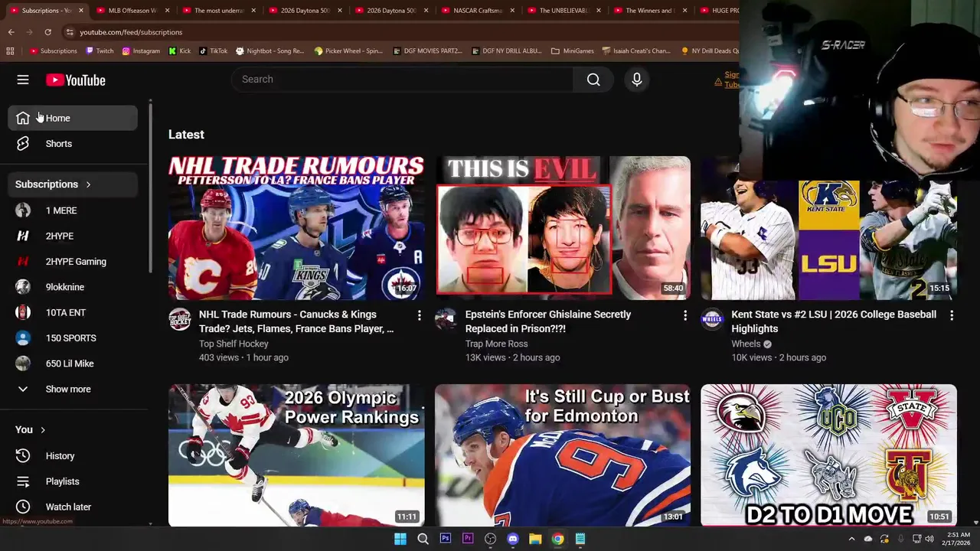Expand the You section header
Image resolution: width=980 pixels, height=551 pixels.
[31, 430]
